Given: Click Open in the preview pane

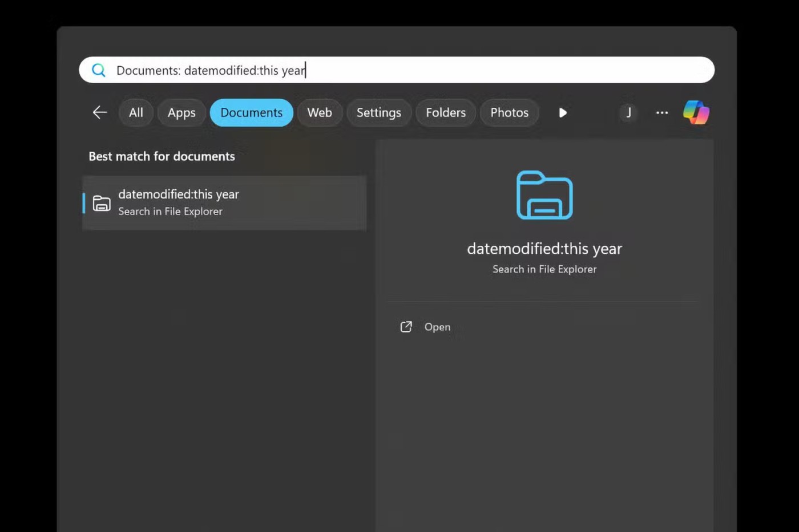Looking at the screenshot, I should pos(437,327).
